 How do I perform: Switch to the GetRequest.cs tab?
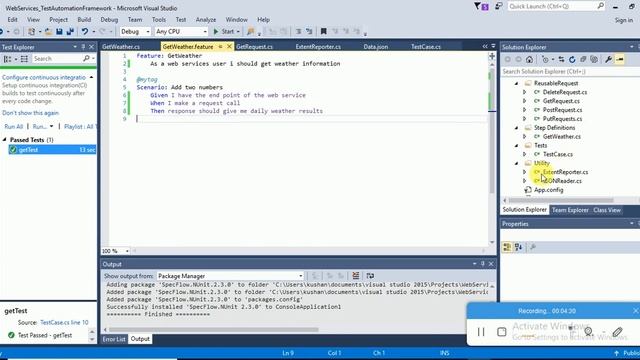(254, 47)
